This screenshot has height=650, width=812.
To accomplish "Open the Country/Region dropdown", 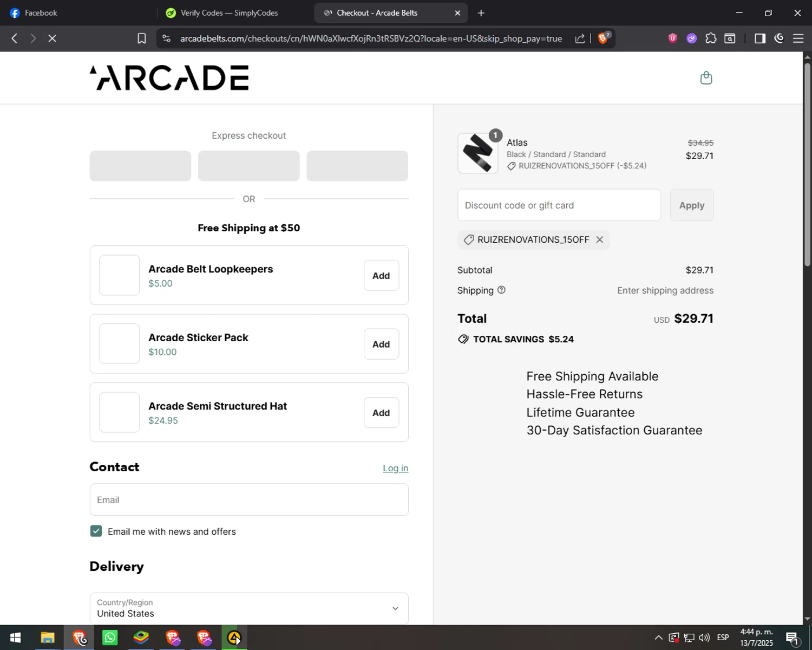I will coord(249,608).
